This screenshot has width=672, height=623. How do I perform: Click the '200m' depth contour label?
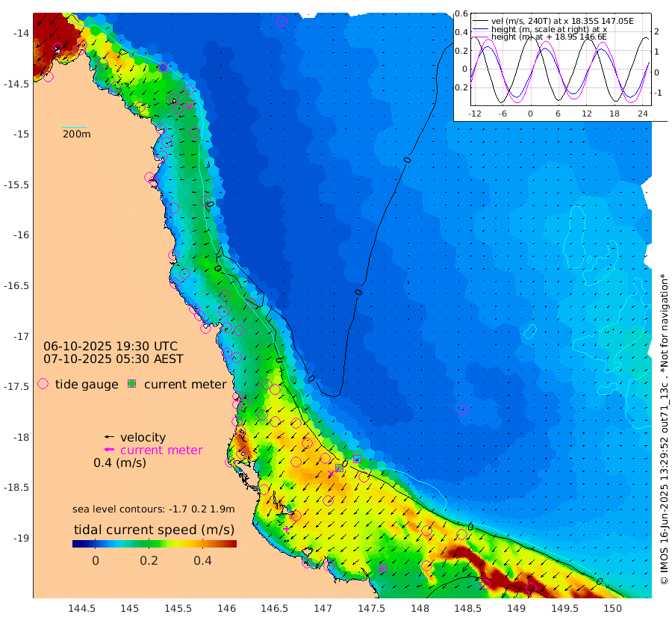tap(77, 134)
